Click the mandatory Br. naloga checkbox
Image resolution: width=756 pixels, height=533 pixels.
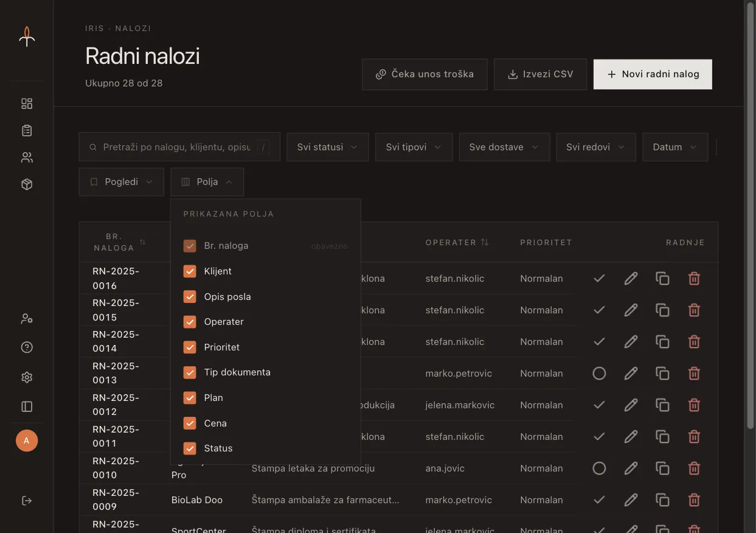(190, 246)
